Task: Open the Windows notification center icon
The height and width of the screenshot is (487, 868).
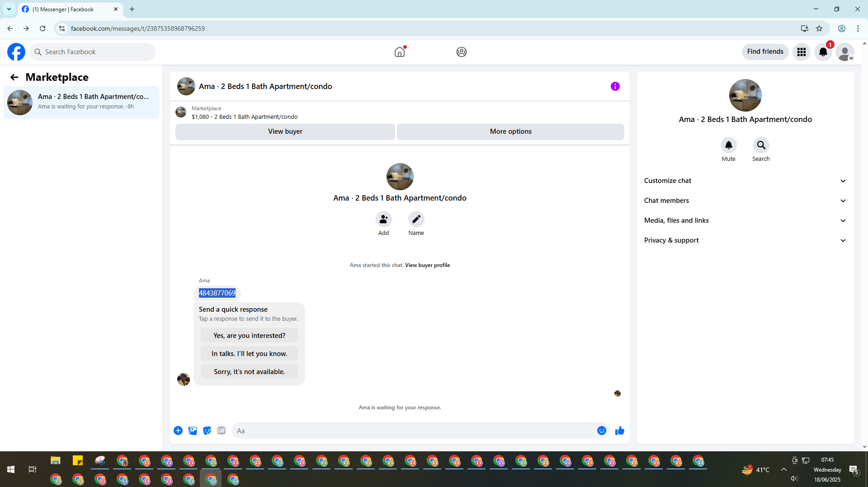Action: coord(854,470)
